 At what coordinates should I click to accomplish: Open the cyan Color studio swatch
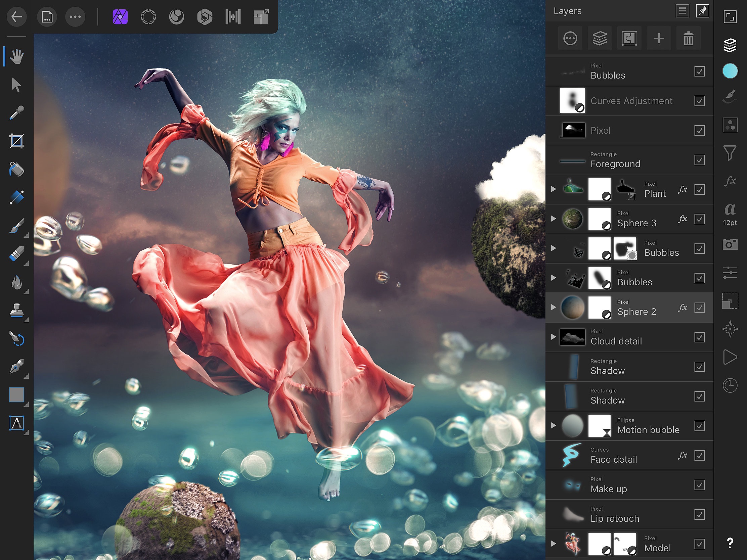pyautogui.click(x=730, y=71)
